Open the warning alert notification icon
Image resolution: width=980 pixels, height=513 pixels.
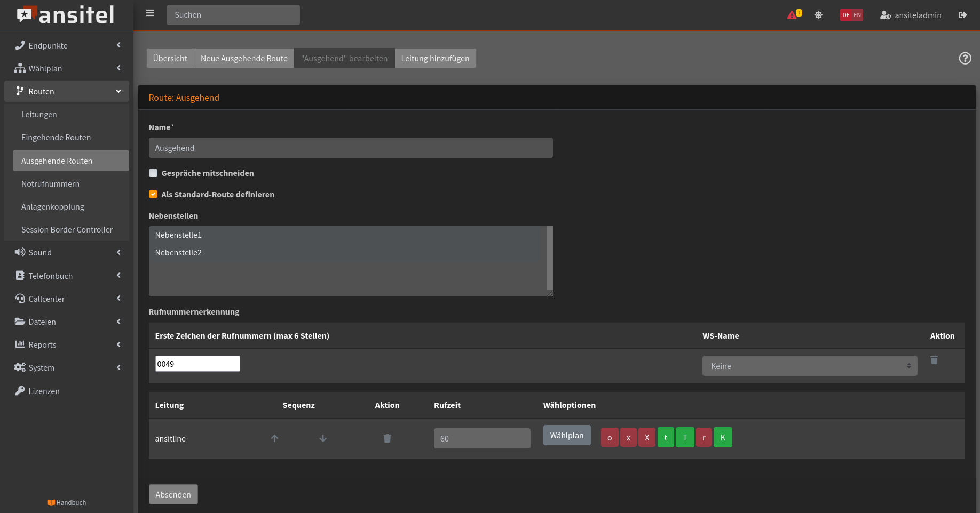(793, 15)
